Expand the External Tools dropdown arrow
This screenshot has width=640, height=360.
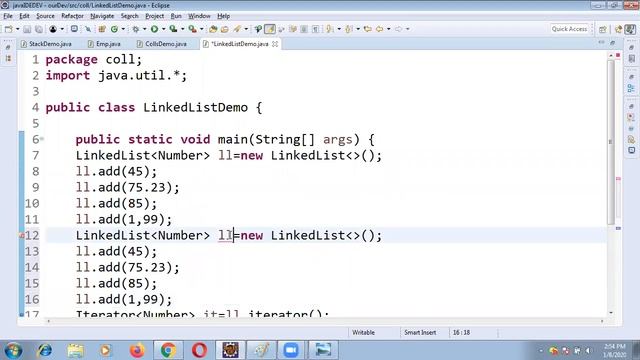point(201,29)
